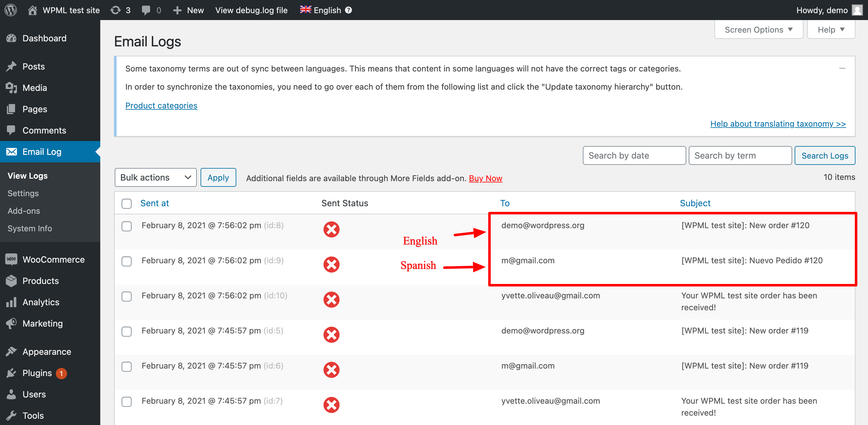Open the Bulk actions dropdown
Screen dimensions: 868x425
coord(155,178)
